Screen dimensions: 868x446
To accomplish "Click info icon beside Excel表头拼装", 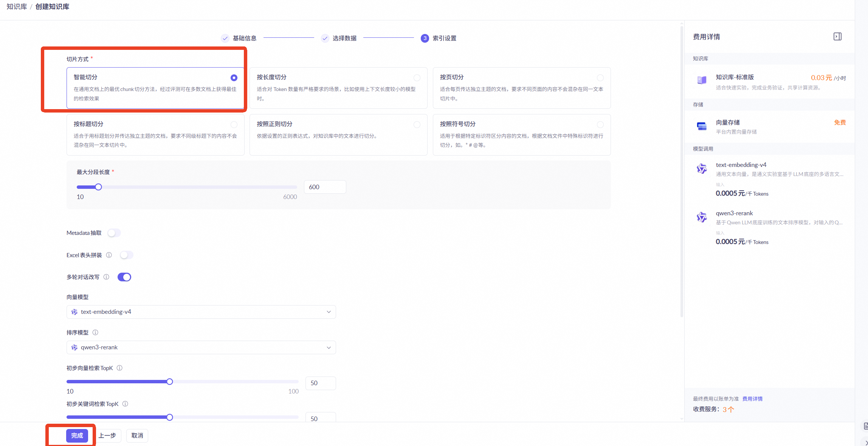I will coord(109,255).
